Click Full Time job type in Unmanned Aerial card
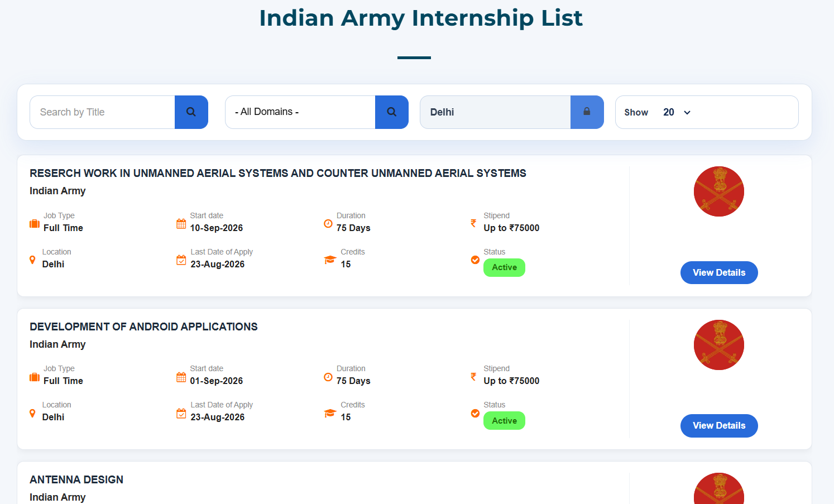Viewport: 834px width, 504px height. pyautogui.click(x=63, y=228)
